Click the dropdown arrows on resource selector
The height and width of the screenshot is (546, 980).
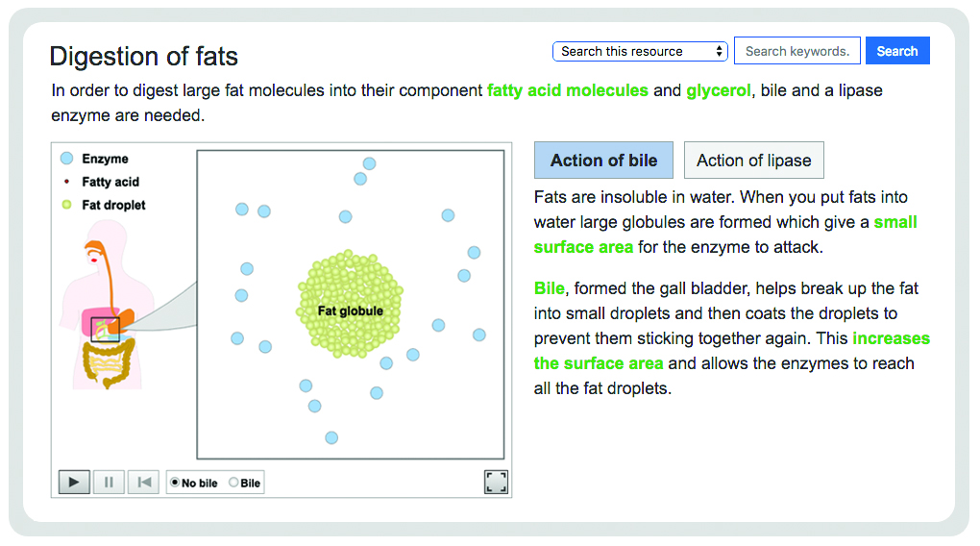click(720, 51)
